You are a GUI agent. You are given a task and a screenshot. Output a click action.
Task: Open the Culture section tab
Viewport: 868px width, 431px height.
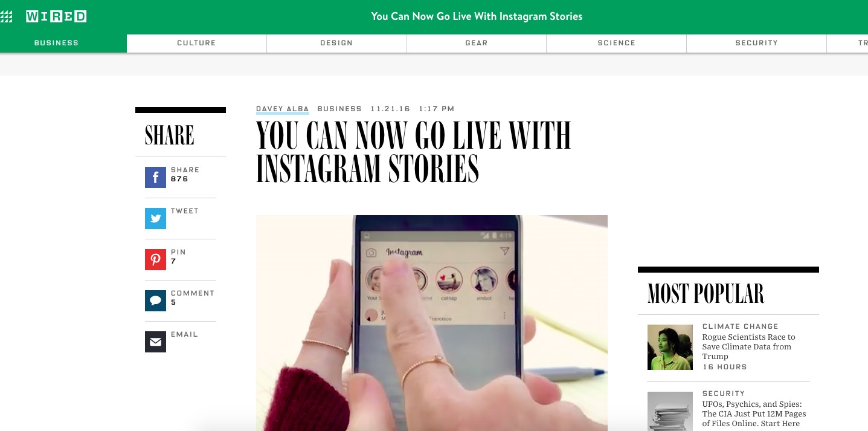pyautogui.click(x=196, y=43)
